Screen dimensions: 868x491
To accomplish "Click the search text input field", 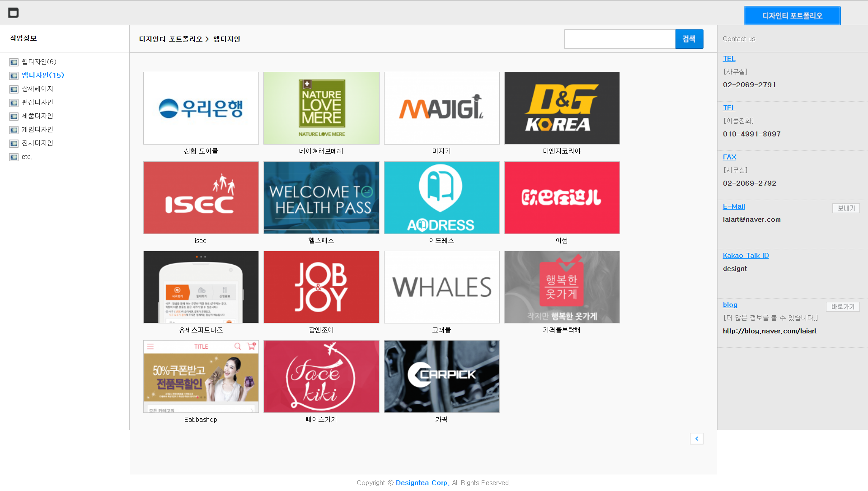I will pyautogui.click(x=619, y=39).
